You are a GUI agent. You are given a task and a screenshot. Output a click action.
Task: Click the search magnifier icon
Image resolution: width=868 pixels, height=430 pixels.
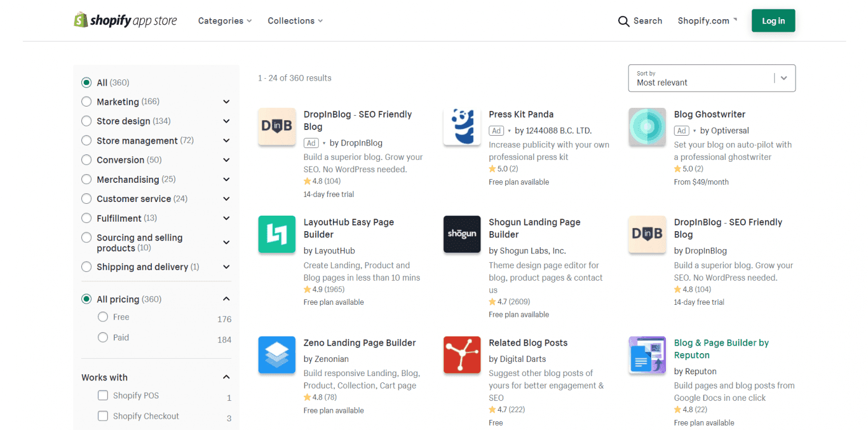624,21
